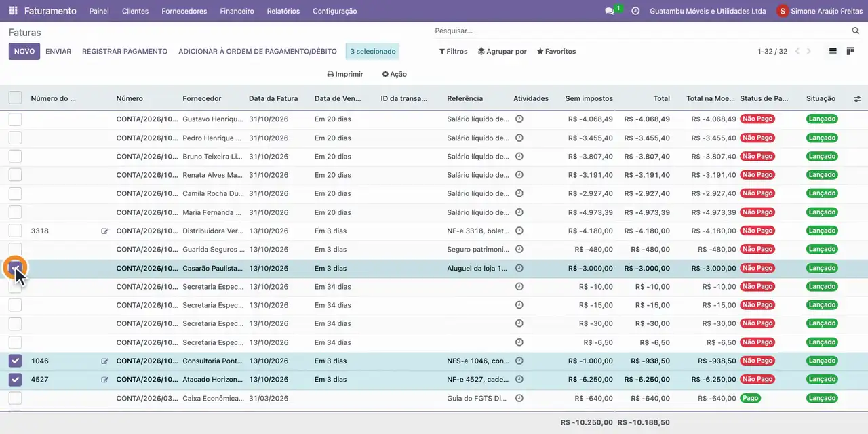Go to next page arrow
This screenshot has width=868, height=434.
coord(808,52)
